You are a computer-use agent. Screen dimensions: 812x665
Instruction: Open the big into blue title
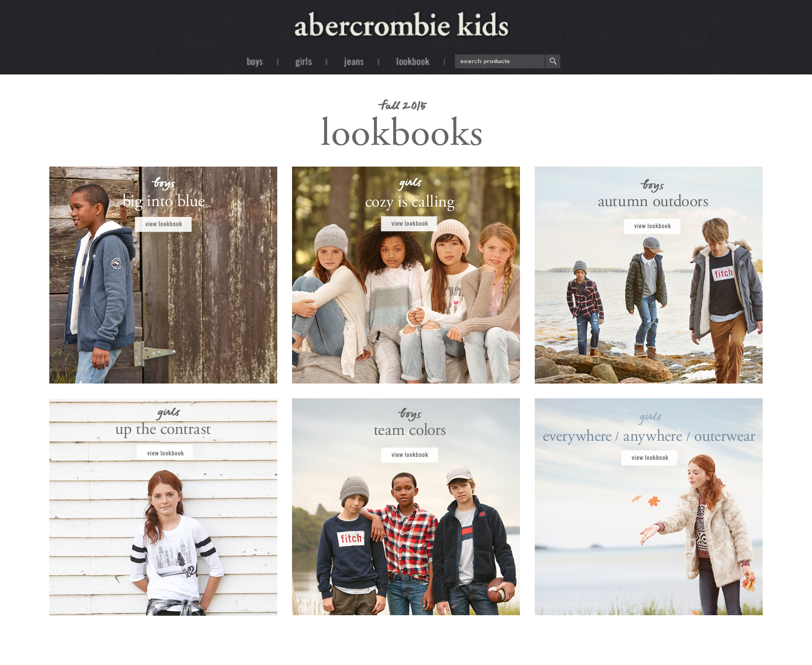(x=163, y=201)
